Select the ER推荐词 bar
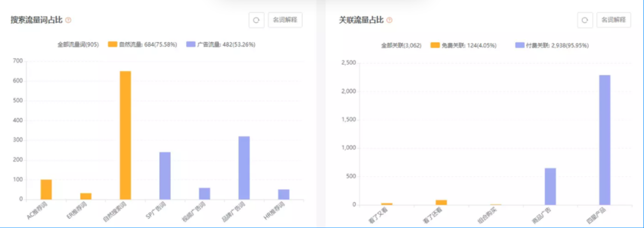The width and height of the screenshot is (644, 228). [86, 196]
